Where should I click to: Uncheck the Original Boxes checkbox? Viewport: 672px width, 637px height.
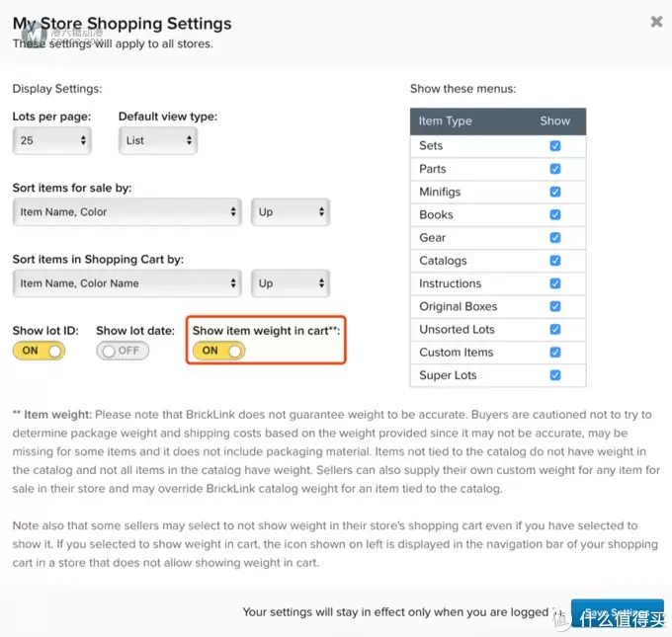click(x=555, y=306)
